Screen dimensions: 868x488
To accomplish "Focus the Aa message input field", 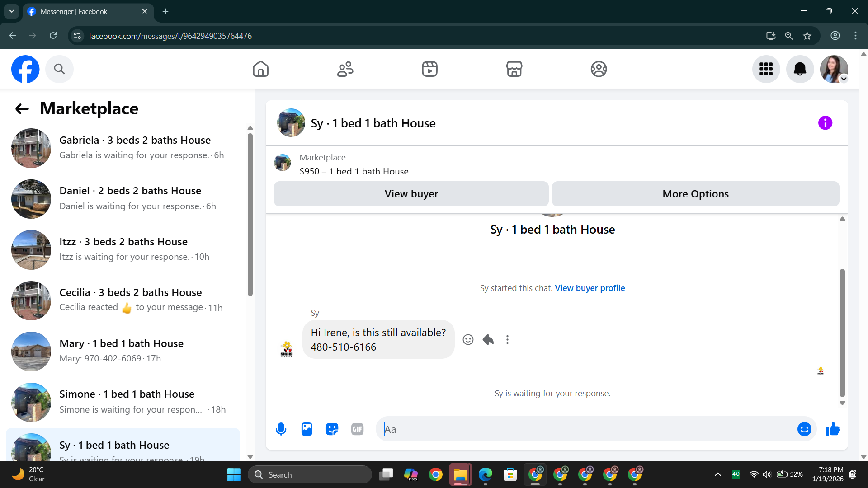I will [588, 429].
